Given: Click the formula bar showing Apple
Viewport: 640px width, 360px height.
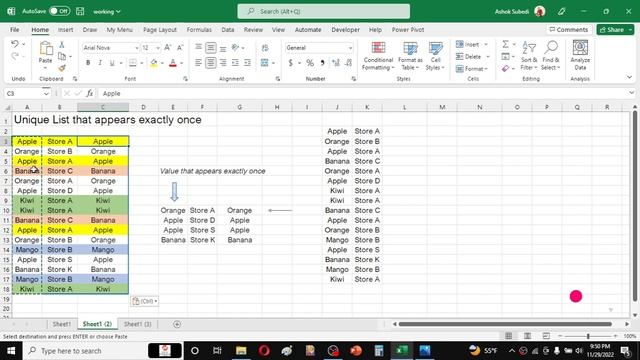Looking at the screenshot, I should [363, 93].
